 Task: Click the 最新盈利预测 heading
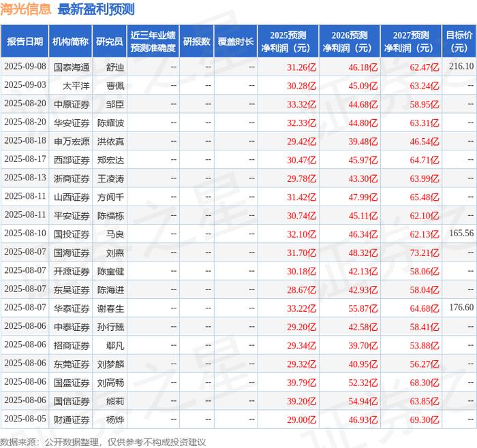pyautogui.click(x=96, y=9)
